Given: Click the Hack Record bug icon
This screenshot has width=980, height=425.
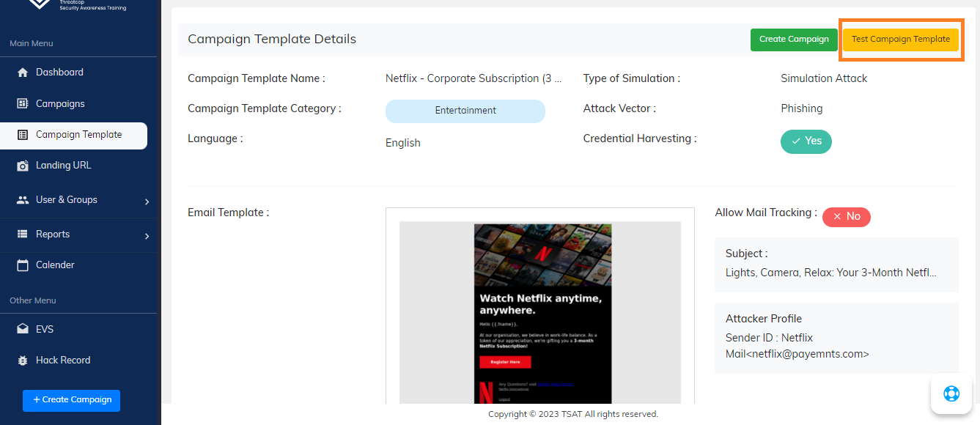Looking at the screenshot, I should click(23, 361).
